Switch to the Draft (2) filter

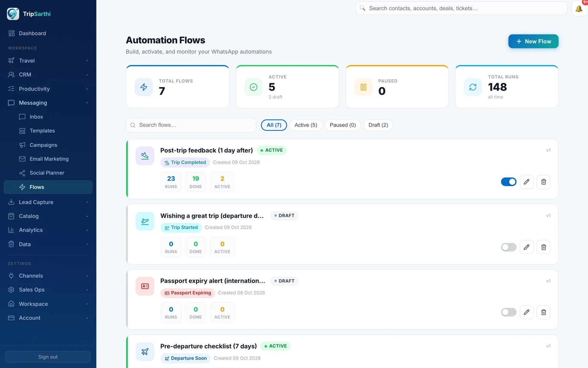point(378,125)
